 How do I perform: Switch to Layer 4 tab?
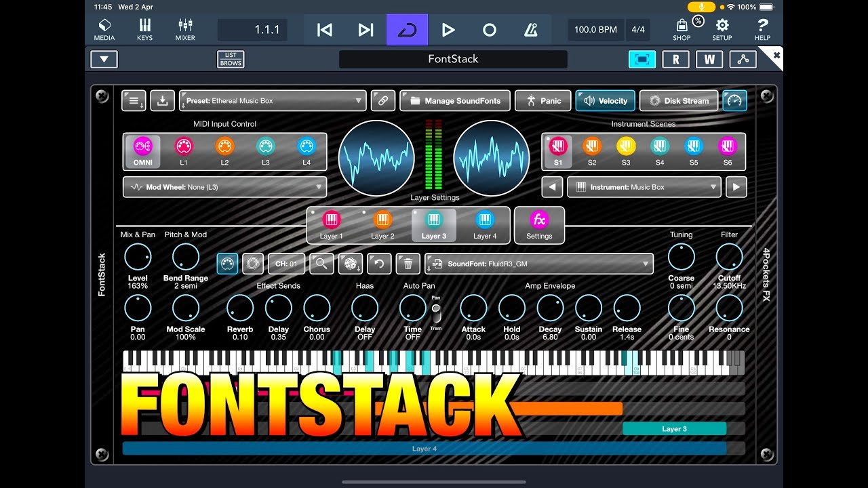click(x=485, y=225)
